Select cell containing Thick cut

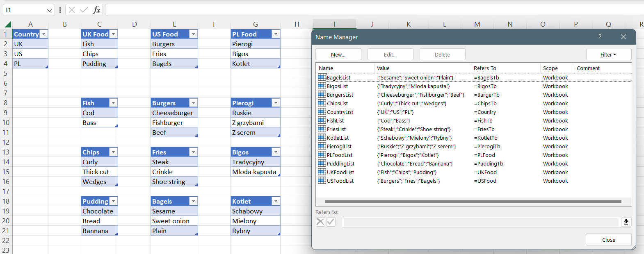pyautogui.click(x=99, y=172)
